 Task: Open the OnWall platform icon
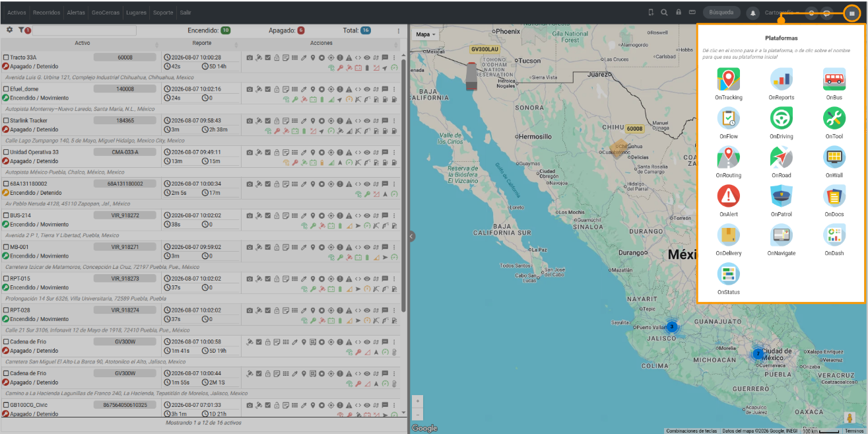click(x=834, y=157)
